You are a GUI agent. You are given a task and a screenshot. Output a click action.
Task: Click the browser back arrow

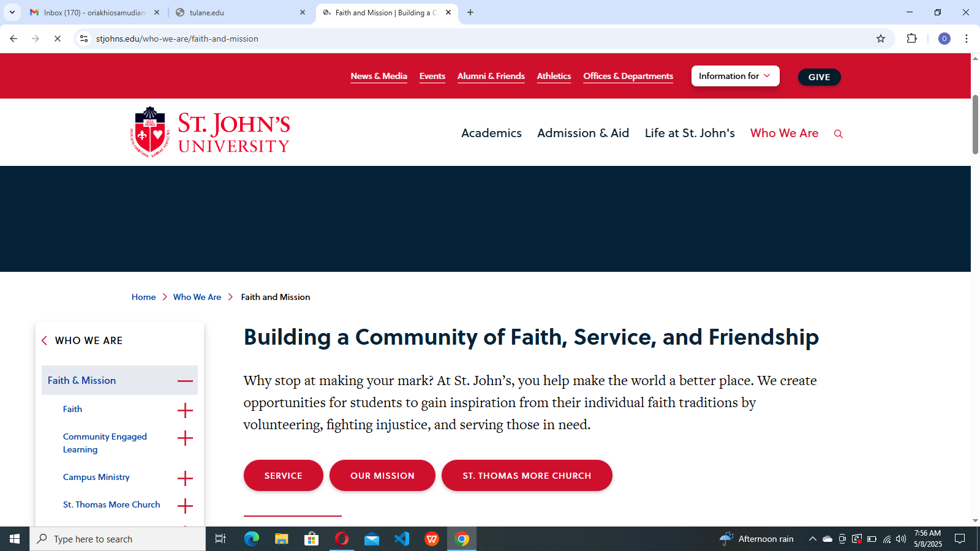13,39
